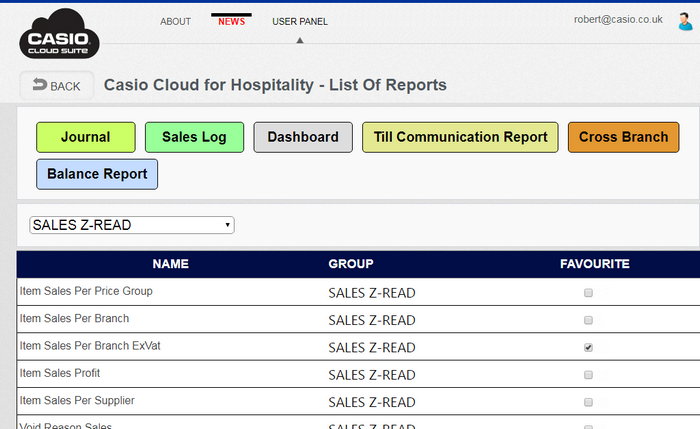
Task: Sort by the NAME column header
Action: point(171,264)
